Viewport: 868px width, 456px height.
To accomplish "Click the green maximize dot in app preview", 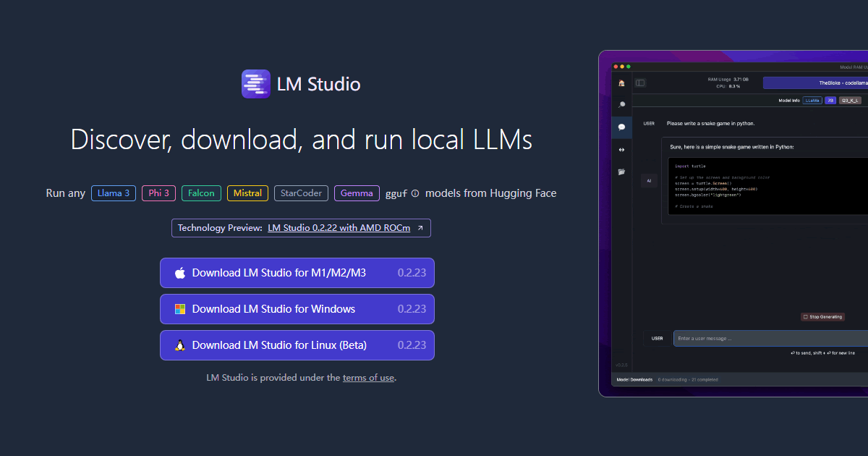I will (629, 67).
